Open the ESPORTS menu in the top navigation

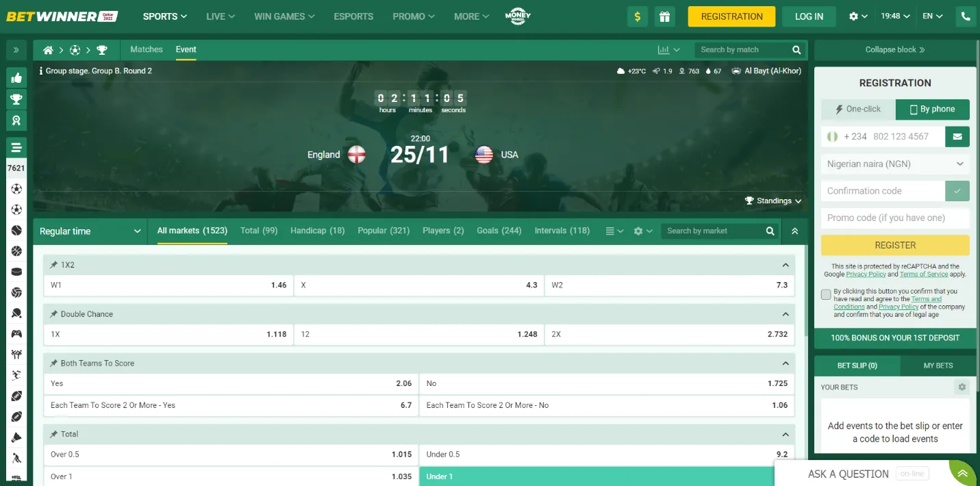[353, 15]
